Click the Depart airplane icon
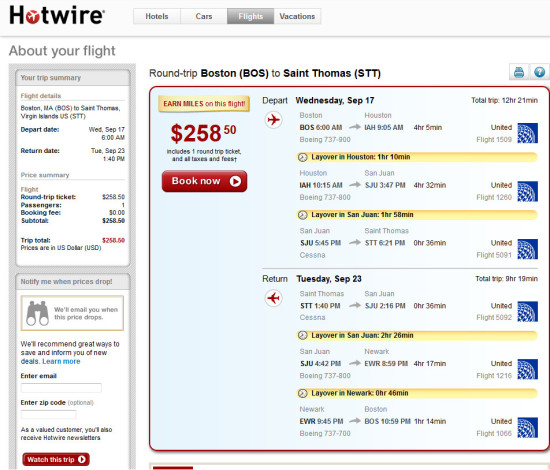The image size is (550, 470). tap(274, 120)
